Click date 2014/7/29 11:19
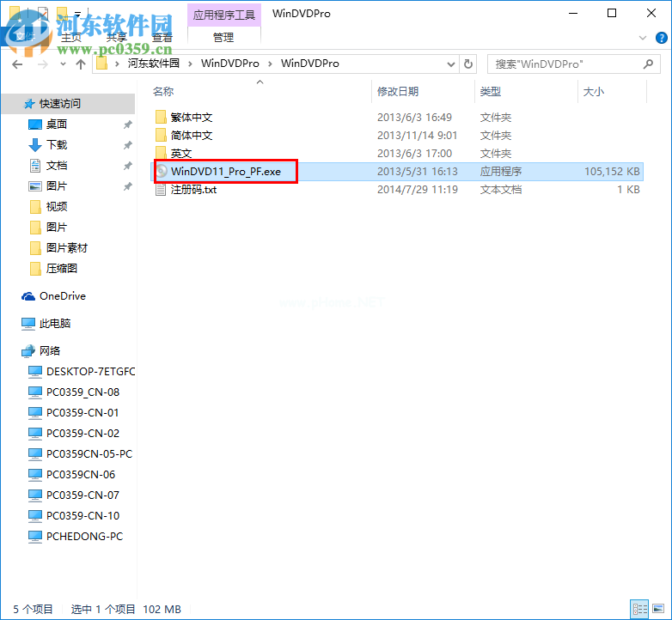Viewport: 672px width, 620px height. coord(417,189)
